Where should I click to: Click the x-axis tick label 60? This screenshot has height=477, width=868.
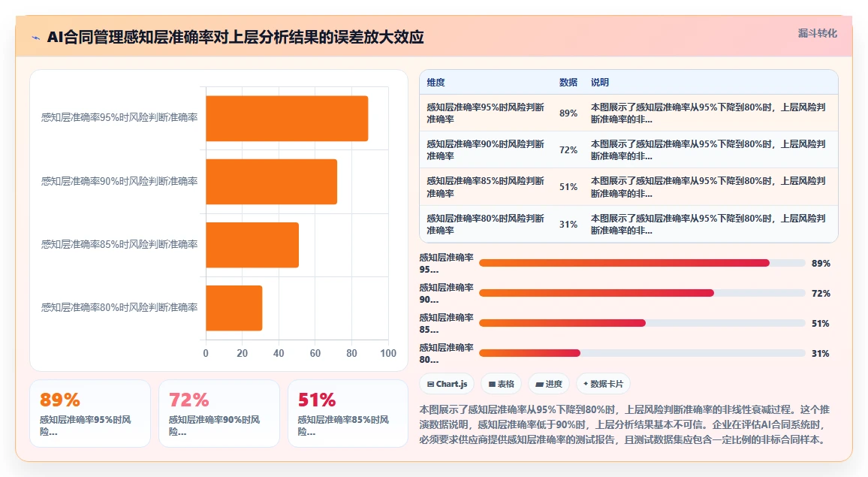click(x=315, y=354)
